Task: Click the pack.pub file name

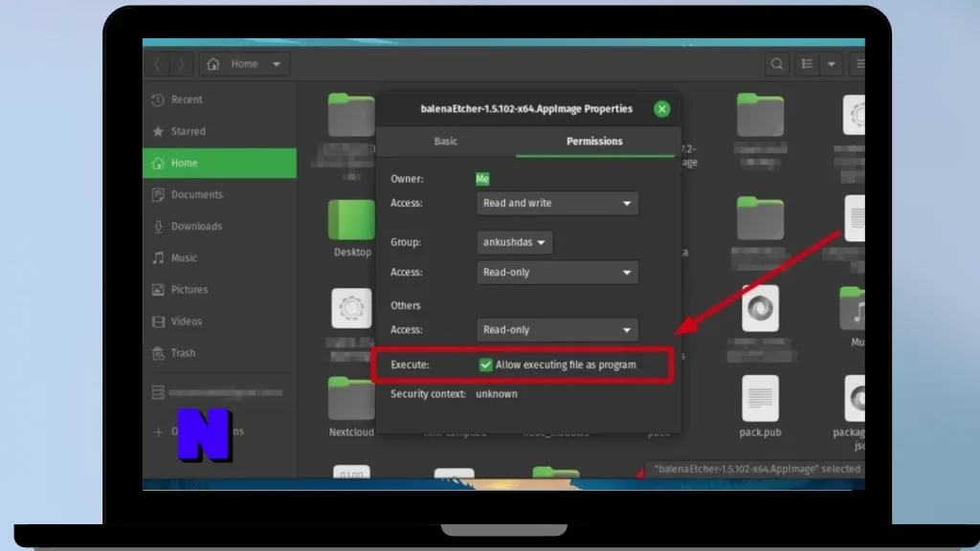Action: (x=760, y=432)
